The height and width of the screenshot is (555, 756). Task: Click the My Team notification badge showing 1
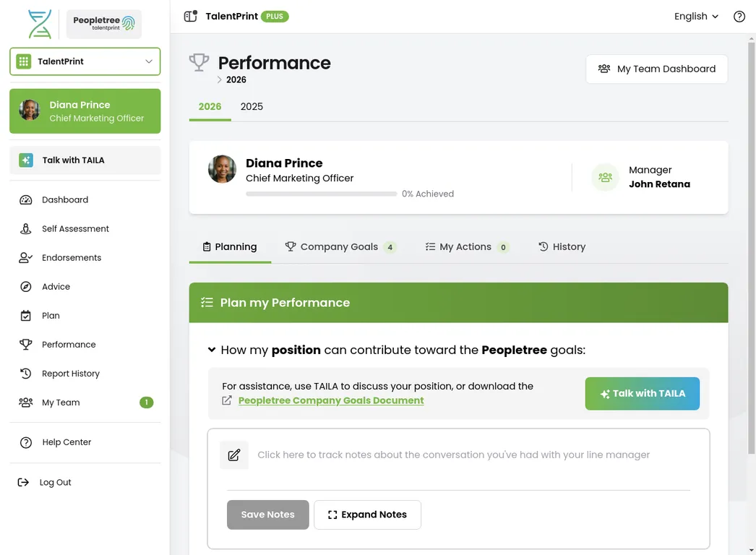click(147, 402)
